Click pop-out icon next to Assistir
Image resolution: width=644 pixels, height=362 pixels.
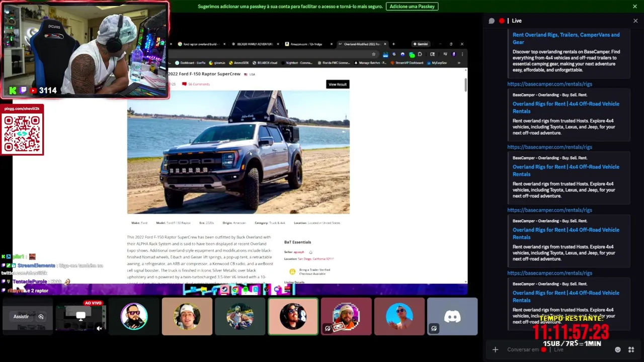[x=41, y=317]
